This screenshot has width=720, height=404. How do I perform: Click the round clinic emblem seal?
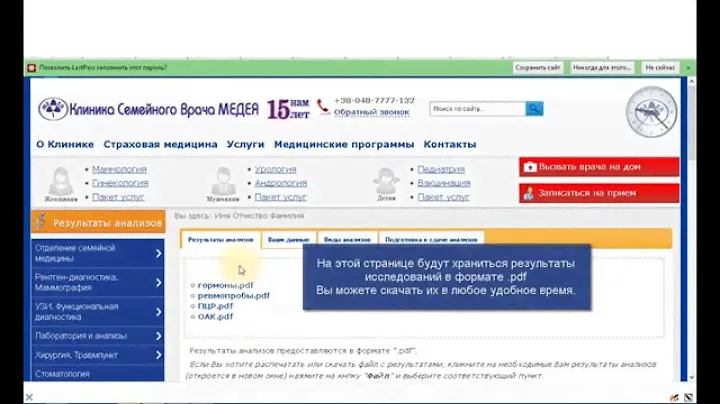coord(651,112)
